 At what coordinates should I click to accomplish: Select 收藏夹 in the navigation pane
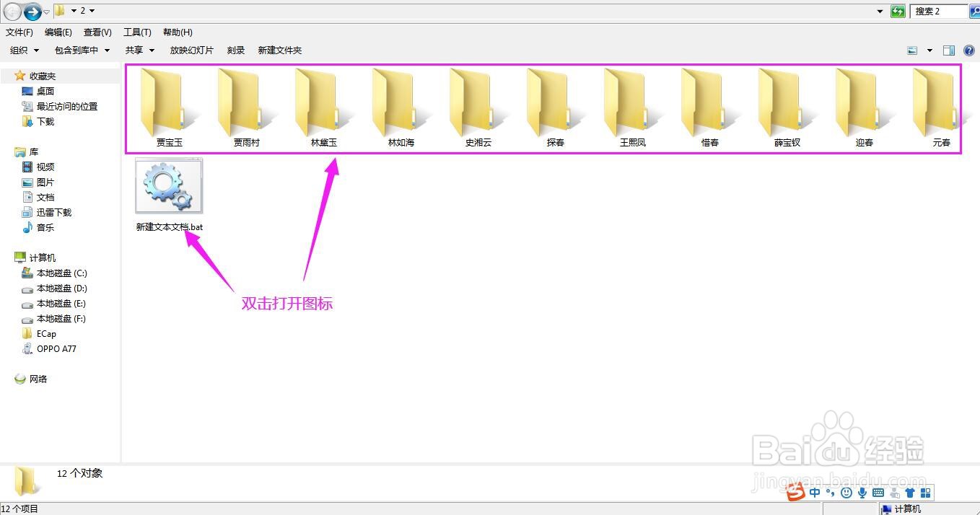point(43,76)
